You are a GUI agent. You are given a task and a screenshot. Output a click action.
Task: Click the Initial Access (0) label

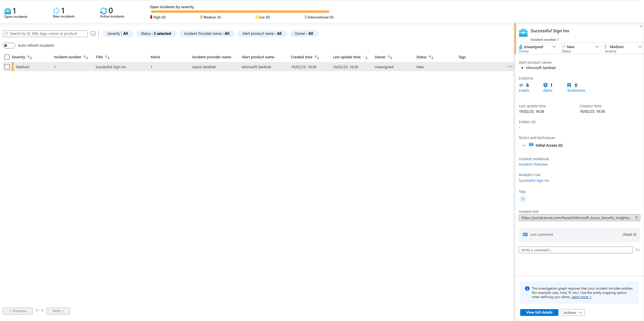[x=549, y=145]
